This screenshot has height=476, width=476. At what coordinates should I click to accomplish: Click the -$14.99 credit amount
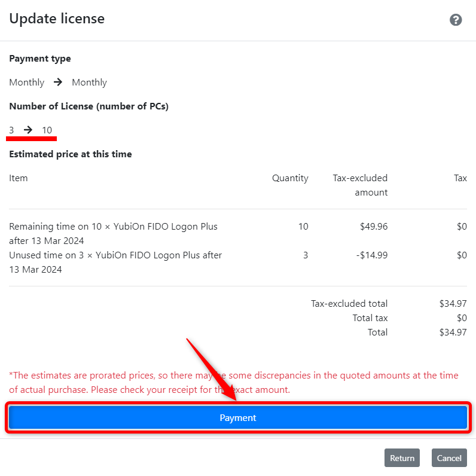click(x=372, y=255)
